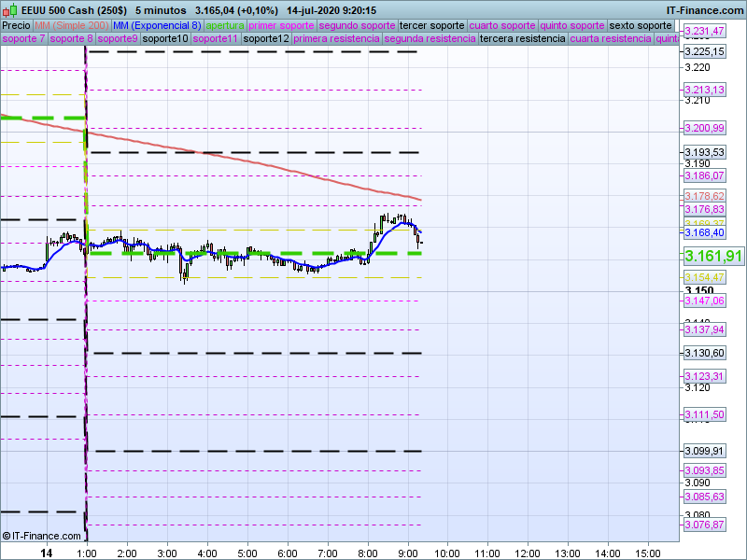Click the primera resistencia label

(336, 39)
